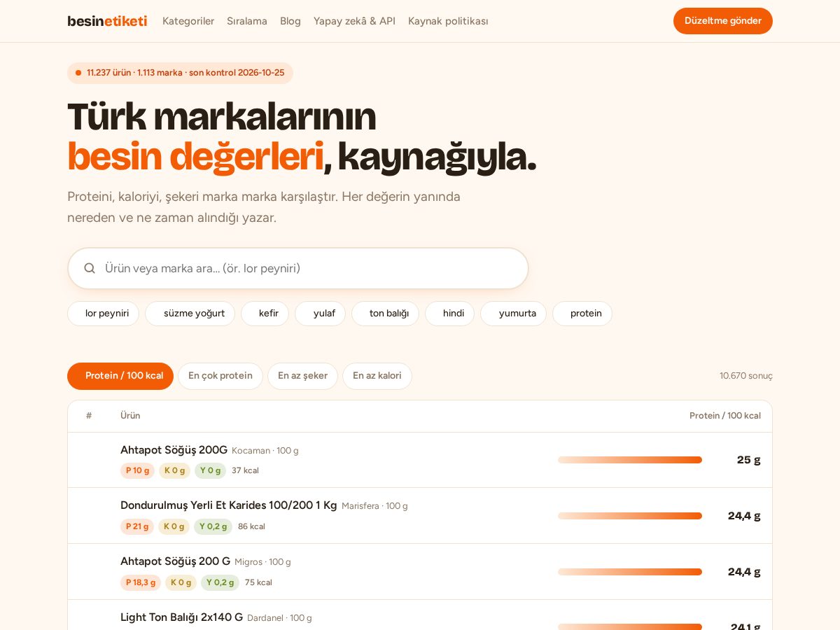Select the süzme yoğurt suggestion chip

coord(190,314)
